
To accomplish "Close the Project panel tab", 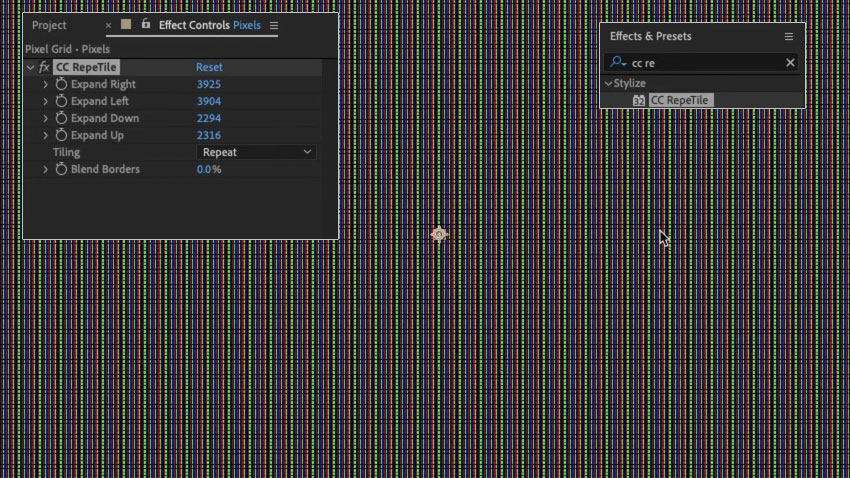I will pyautogui.click(x=108, y=25).
